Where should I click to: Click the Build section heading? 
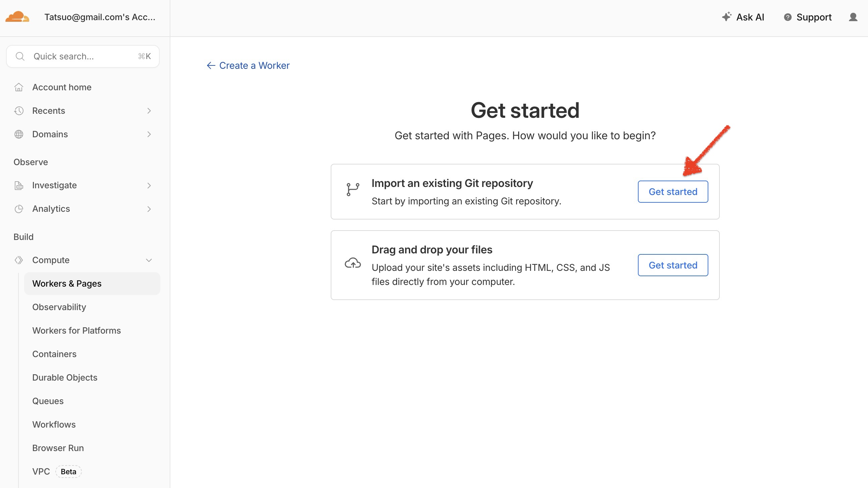coord(23,237)
